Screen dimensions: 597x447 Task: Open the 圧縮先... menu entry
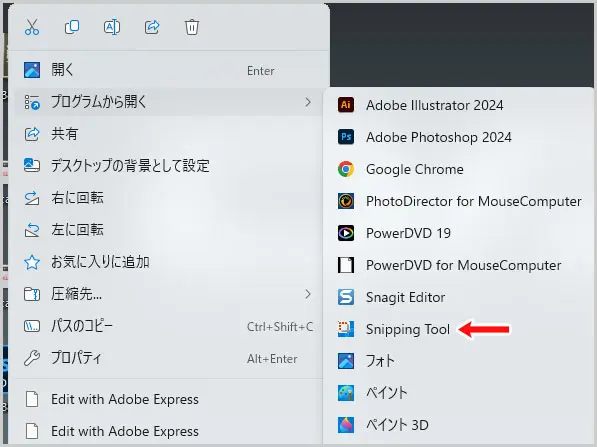pos(168,294)
